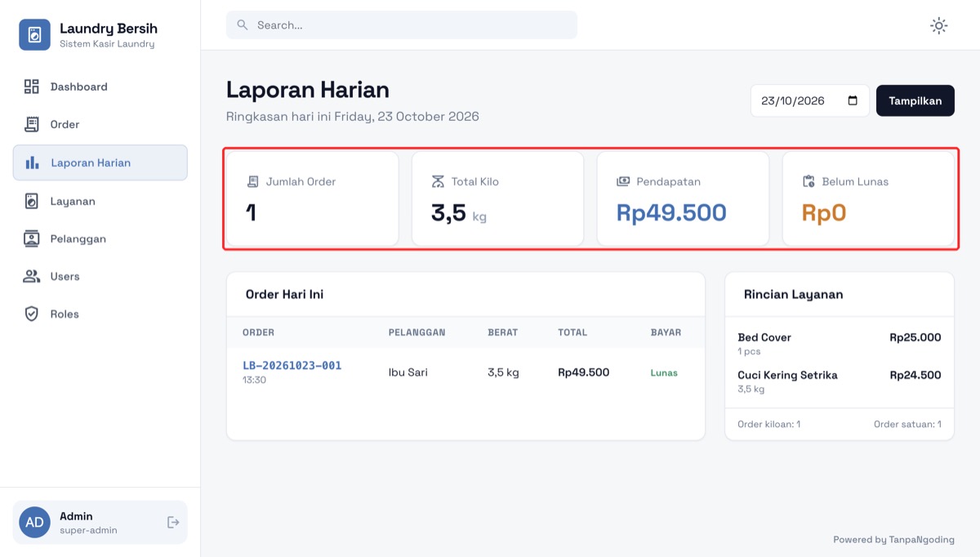Screen dimensions: 980x557
Task: Click the BAYAR column header
Action: (x=666, y=332)
